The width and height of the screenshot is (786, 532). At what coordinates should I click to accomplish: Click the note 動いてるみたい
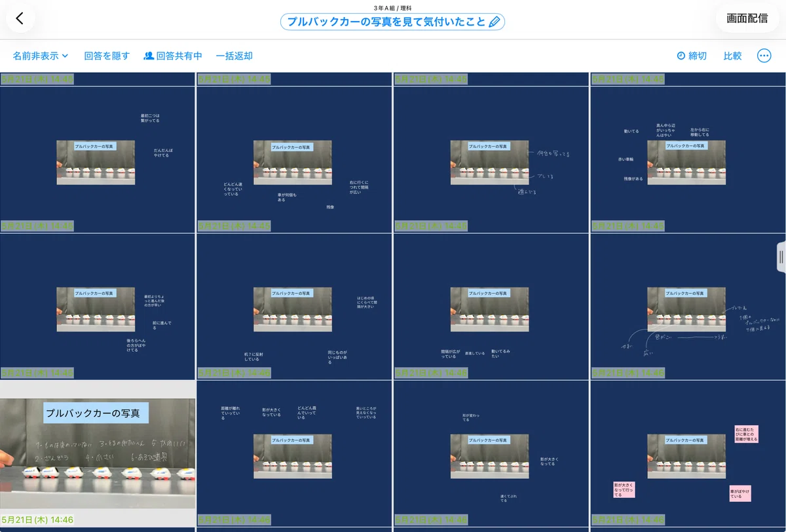tap(500, 353)
